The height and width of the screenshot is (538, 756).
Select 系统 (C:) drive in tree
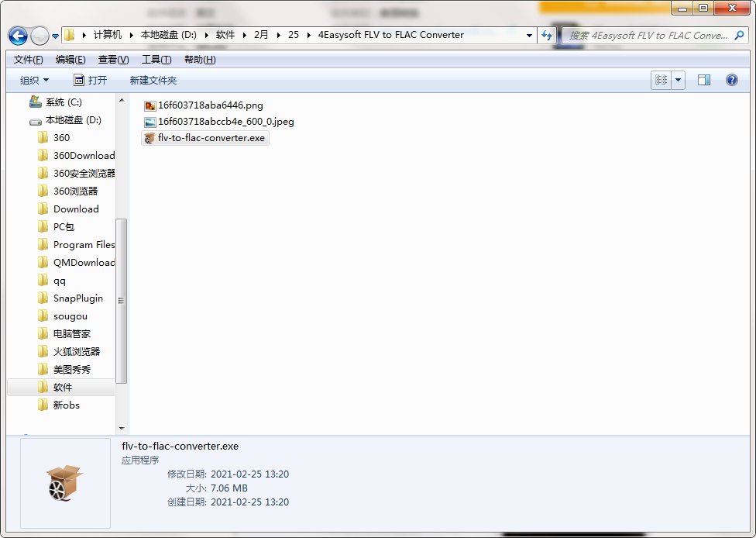click(x=56, y=102)
